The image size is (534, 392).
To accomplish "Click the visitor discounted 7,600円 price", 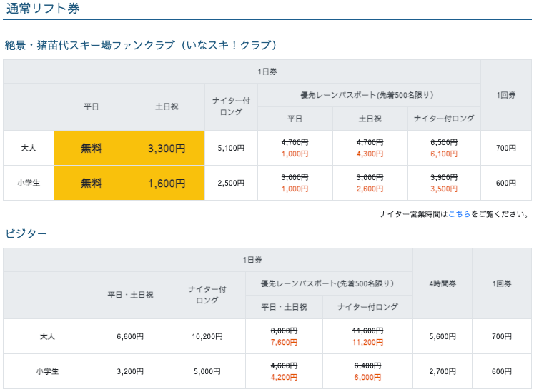I will pyautogui.click(x=284, y=342).
